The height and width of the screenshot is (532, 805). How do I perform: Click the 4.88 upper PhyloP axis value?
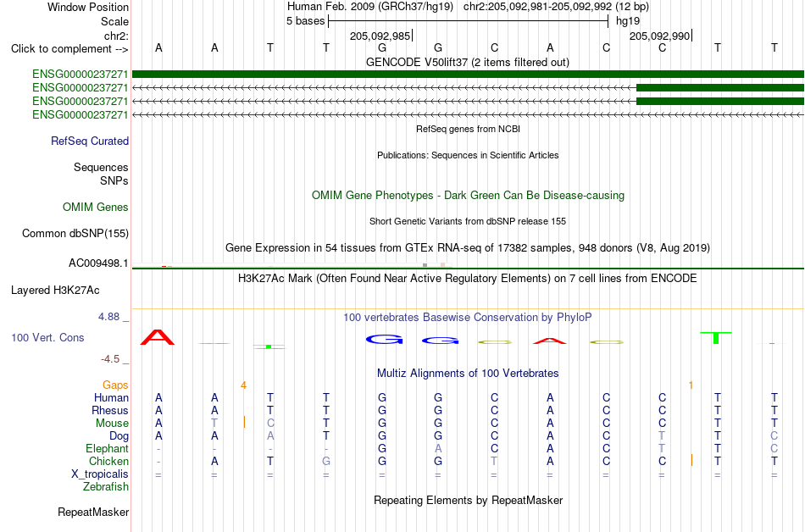(x=108, y=317)
